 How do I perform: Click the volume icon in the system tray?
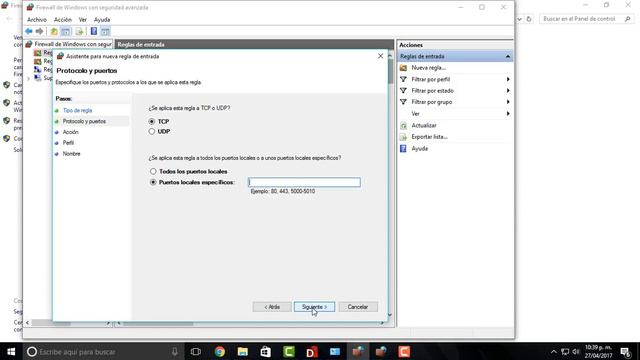coord(576,351)
